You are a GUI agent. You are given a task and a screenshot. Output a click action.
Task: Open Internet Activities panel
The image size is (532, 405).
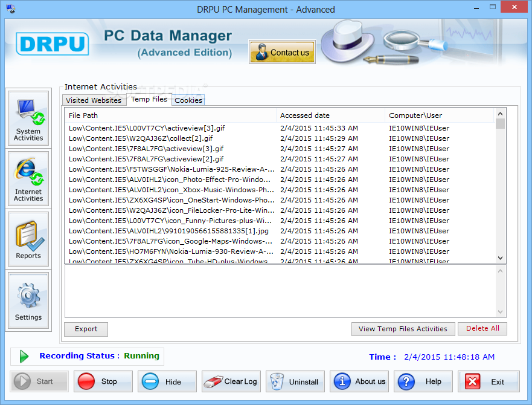pyautogui.click(x=28, y=179)
